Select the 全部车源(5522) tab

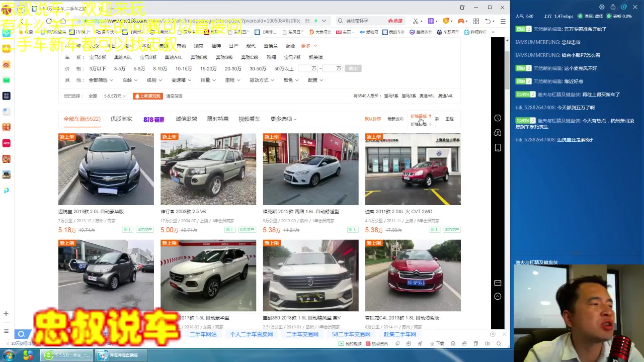pos(82,119)
